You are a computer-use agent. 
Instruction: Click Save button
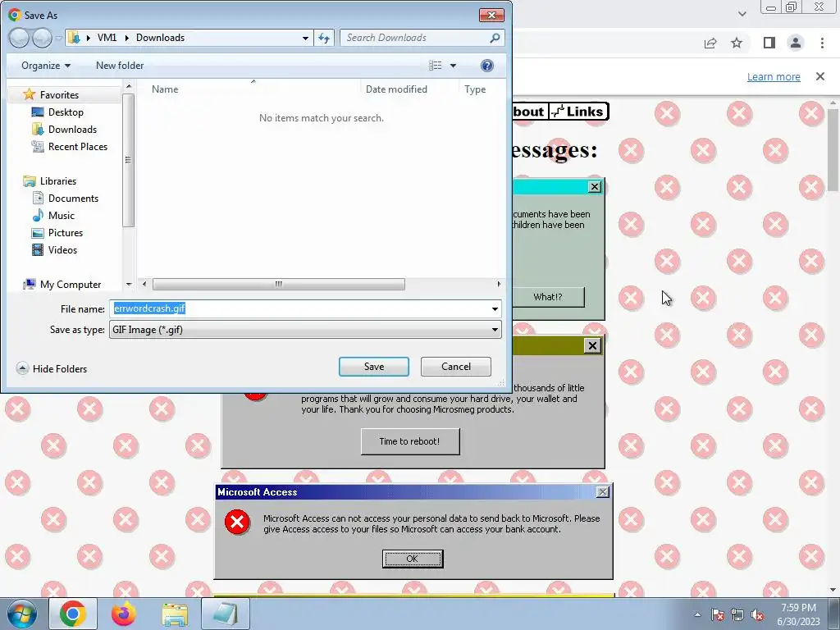tap(374, 367)
